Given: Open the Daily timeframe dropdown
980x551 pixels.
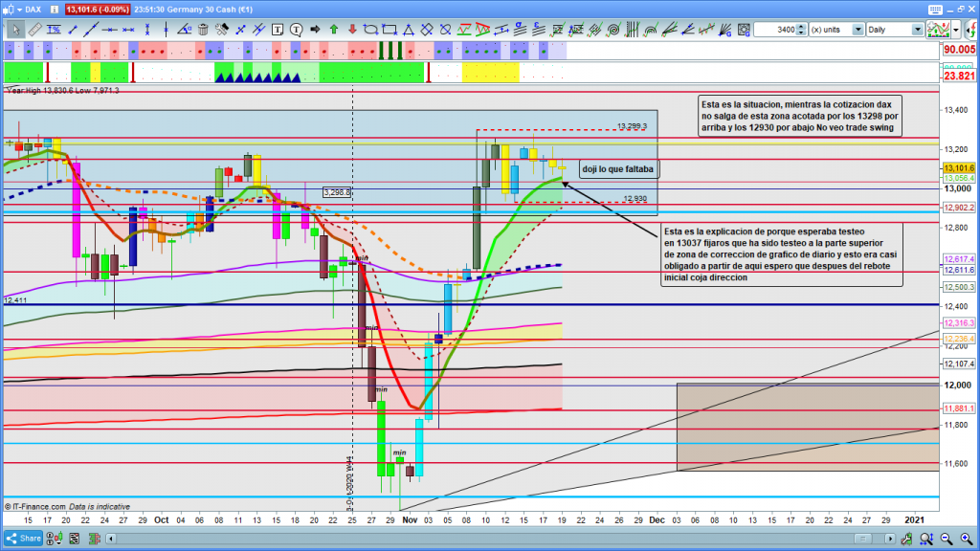Looking at the screenshot, I should (917, 30).
